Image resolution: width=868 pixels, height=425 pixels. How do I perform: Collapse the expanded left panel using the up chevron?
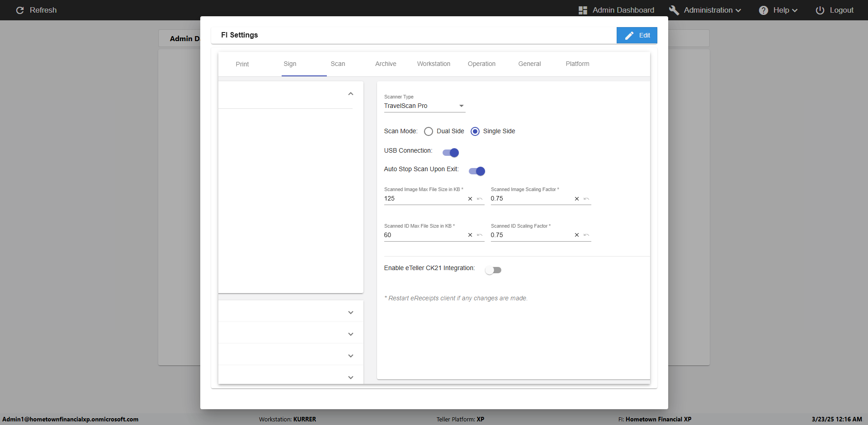tap(350, 94)
